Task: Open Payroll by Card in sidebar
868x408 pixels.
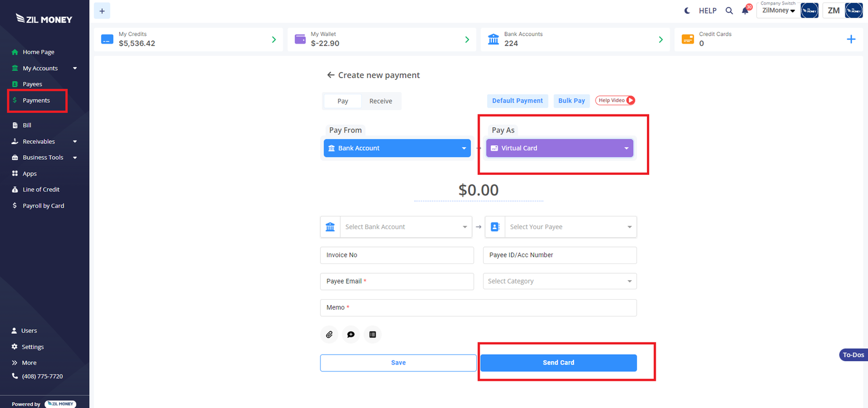Action: click(x=43, y=206)
